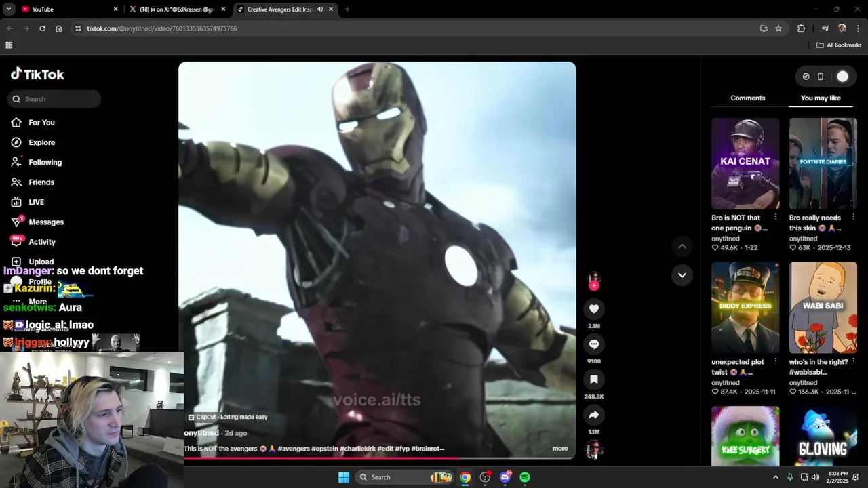Switch to the YouTube browser tab
The height and width of the screenshot is (488, 868).
pyautogui.click(x=68, y=9)
